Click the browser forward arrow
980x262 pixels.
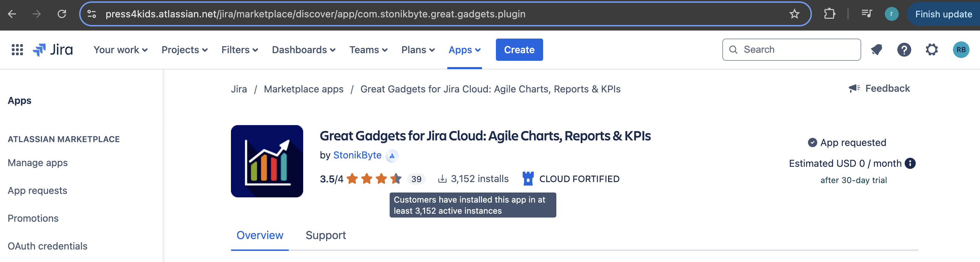36,14
